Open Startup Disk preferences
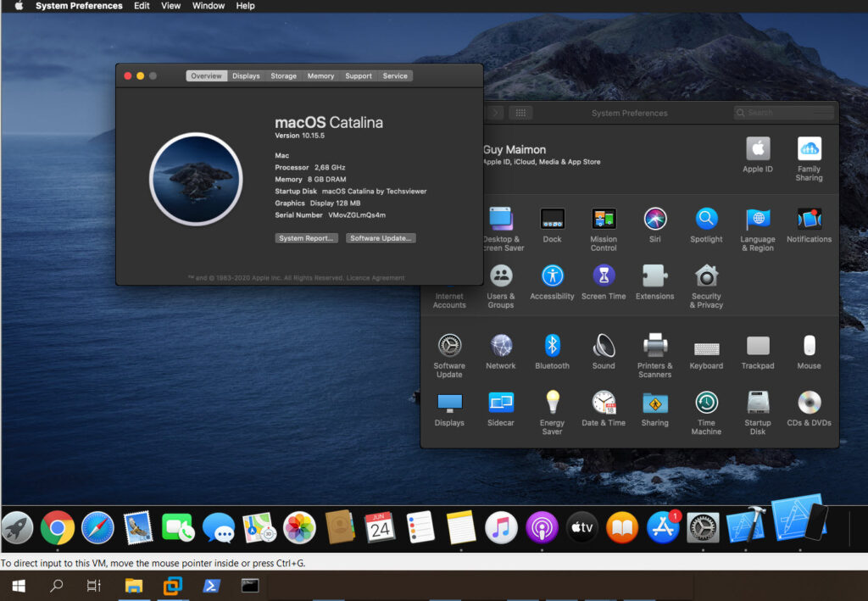The height and width of the screenshot is (601, 868). pos(758,413)
